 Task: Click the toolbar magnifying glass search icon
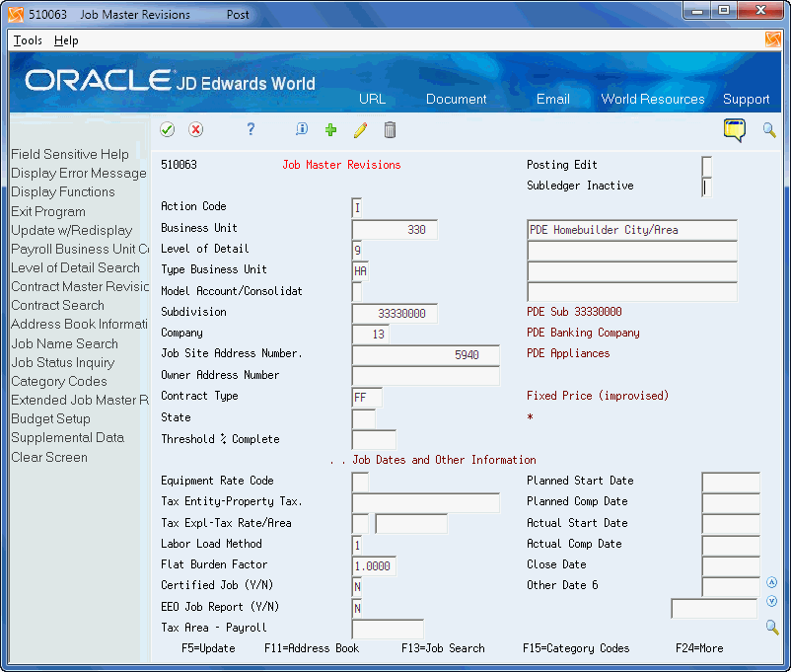tap(768, 130)
